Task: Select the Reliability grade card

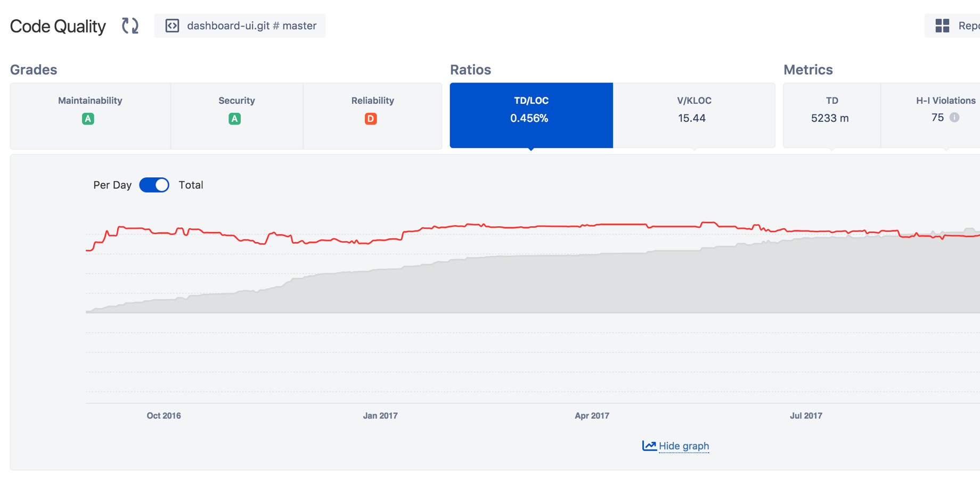Action: click(372, 115)
